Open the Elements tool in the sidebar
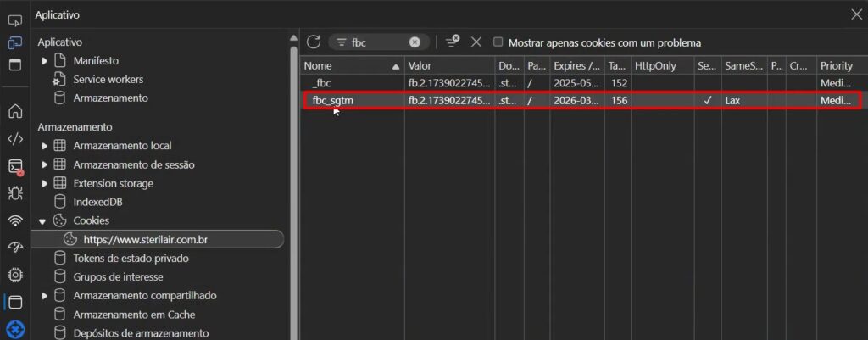The width and height of the screenshot is (868, 340). [x=15, y=139]
